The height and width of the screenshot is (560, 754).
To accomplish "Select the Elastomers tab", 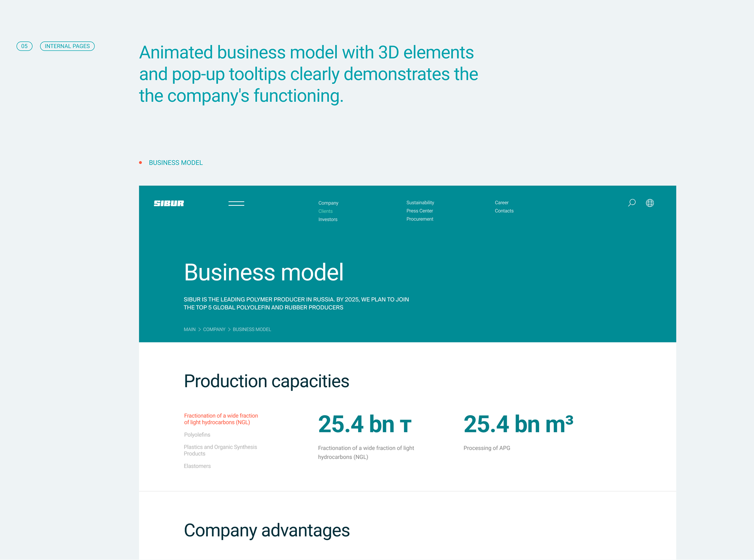I will coord(197,466).
